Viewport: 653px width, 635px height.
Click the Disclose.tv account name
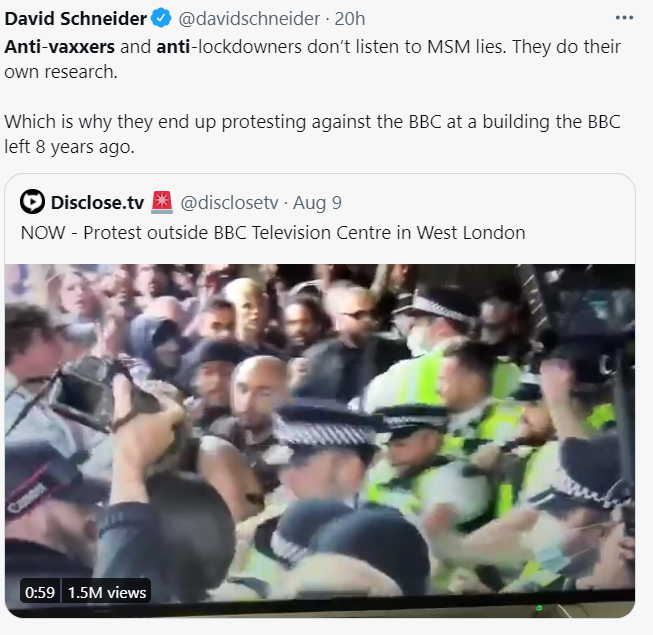(96, 203)
